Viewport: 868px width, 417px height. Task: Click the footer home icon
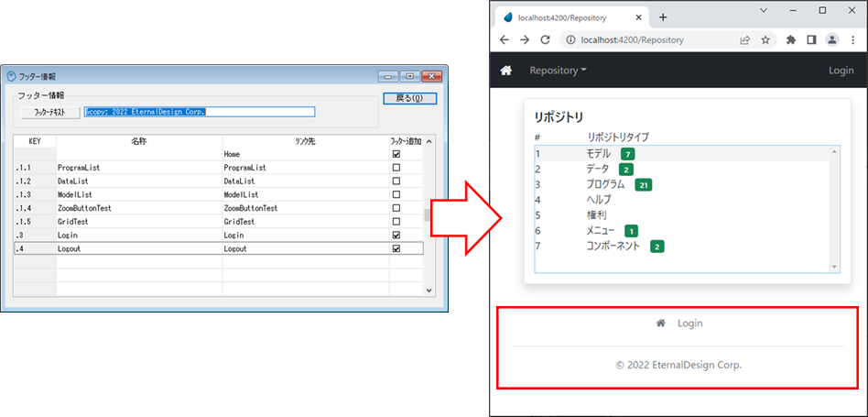click(660, 324)
